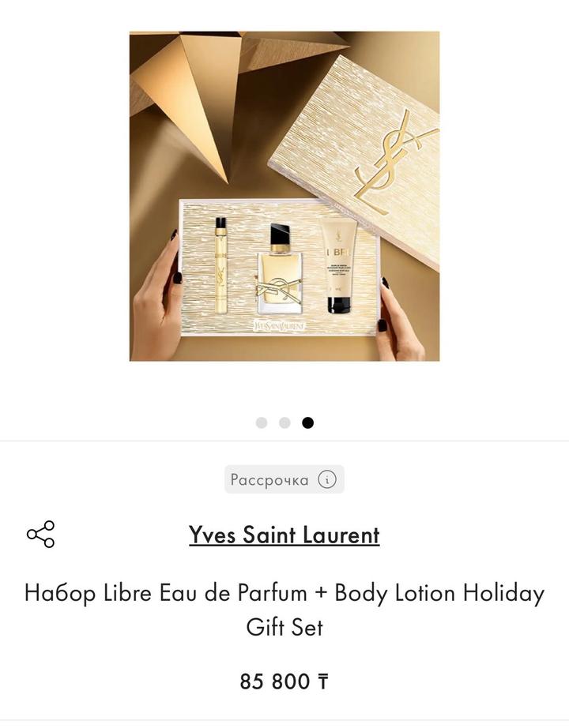Open the Рассрочка info circle icon

pyautogui.click(x=327, y=479)
